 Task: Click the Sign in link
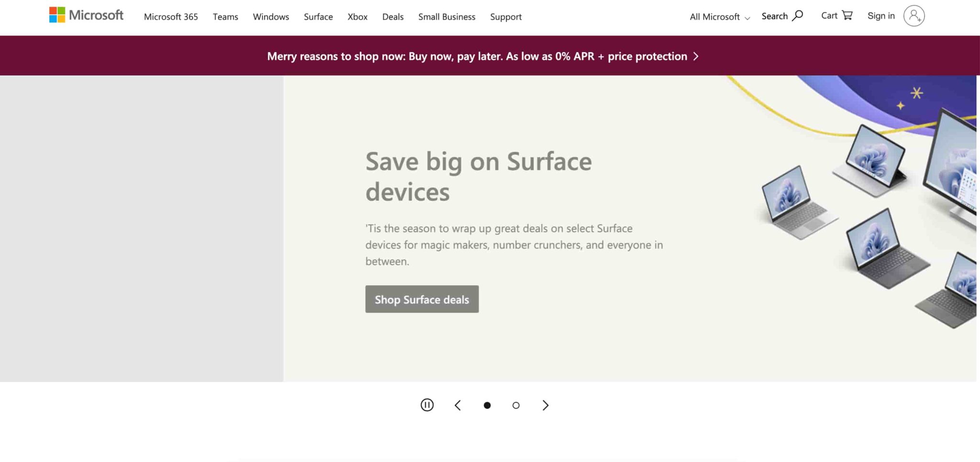click(x=881, y=16)
